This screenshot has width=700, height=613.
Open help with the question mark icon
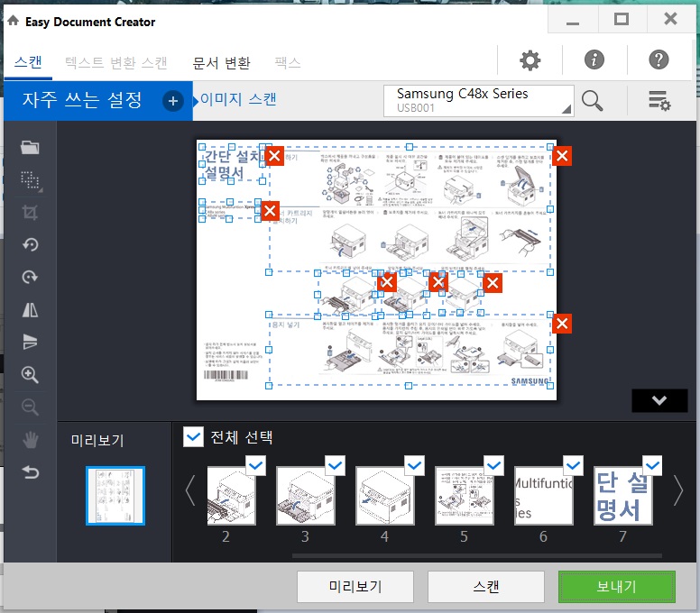coord(659,59)
